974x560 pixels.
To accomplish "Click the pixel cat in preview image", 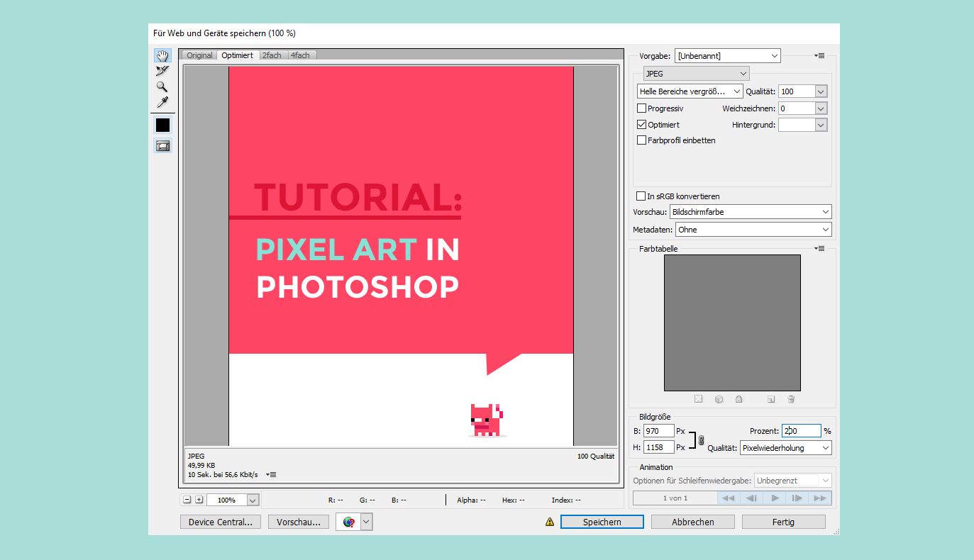I will click(x=487, y=420).
